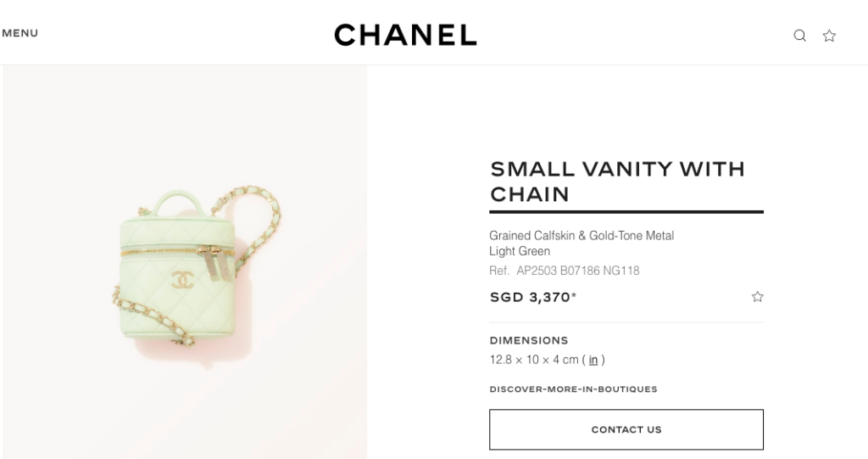This screenshot has width=868, height=459.
Task: Open DISCOVER-MORE-IN-BOUTIQUES link
Action: coord(574,389)
